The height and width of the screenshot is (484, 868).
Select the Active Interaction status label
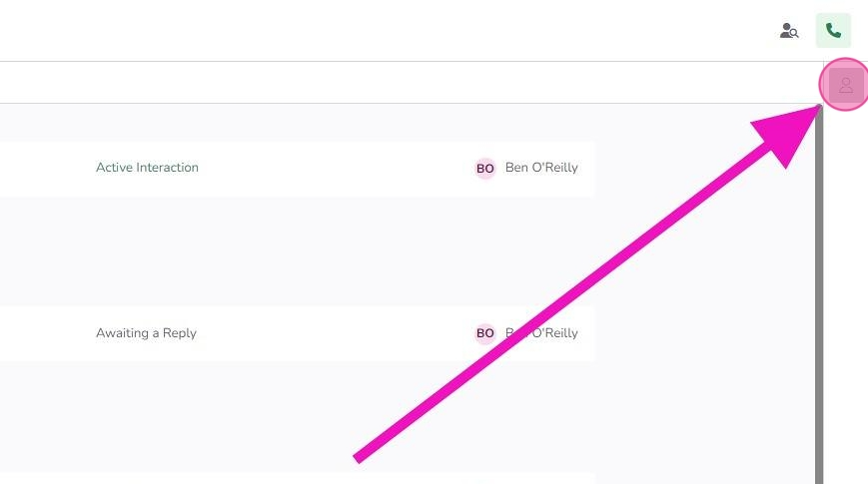tap(147, 167)
